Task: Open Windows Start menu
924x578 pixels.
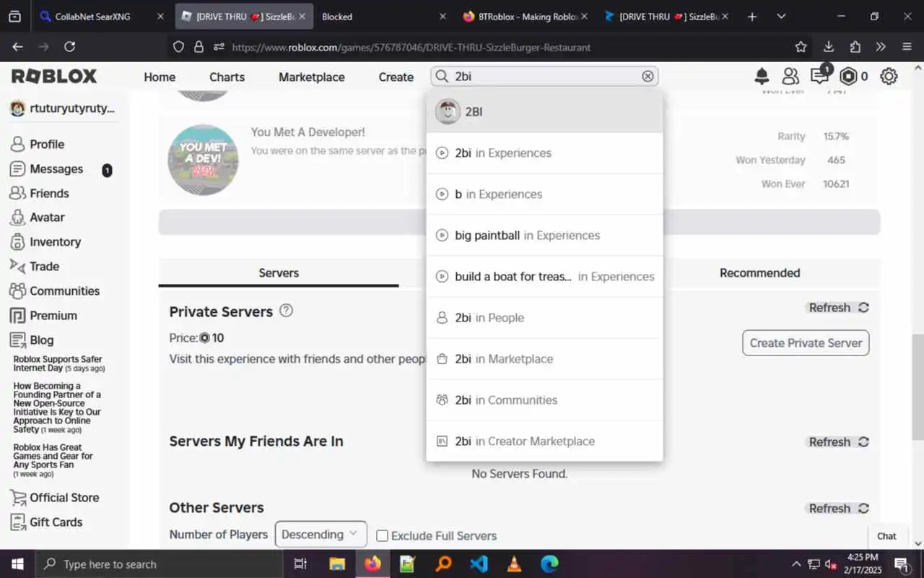Action: point(17,564)
